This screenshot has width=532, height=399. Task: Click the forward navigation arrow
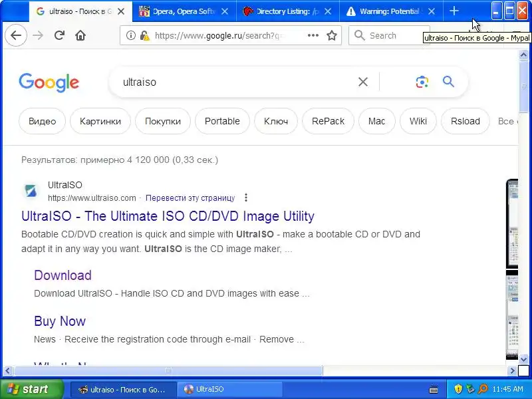(38, 35)
